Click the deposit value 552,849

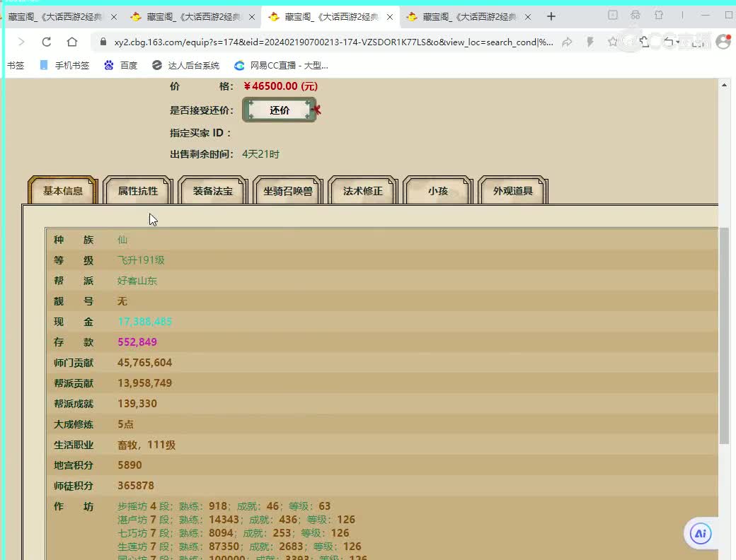(137, 342)
